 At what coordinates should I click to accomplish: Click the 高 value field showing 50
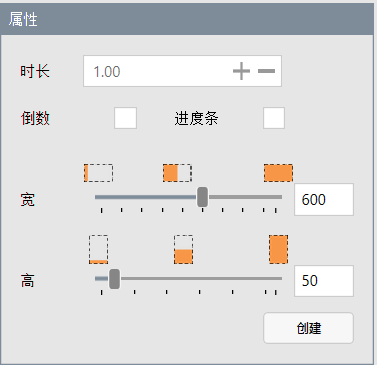coord(324,281)
